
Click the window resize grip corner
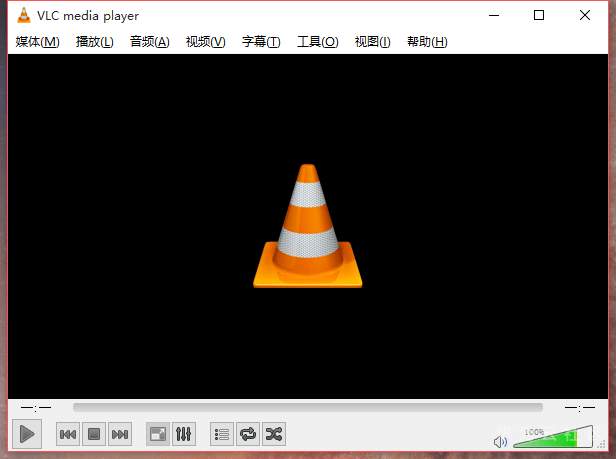click(602, 444)
